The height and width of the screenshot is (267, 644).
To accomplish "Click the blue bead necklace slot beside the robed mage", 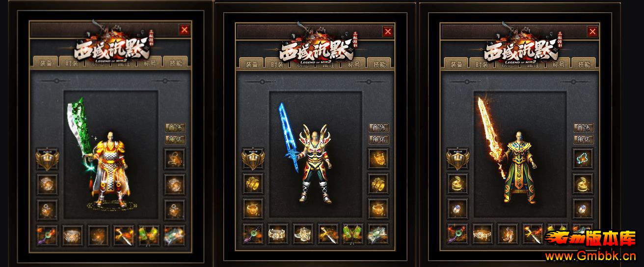I will 583,158.
